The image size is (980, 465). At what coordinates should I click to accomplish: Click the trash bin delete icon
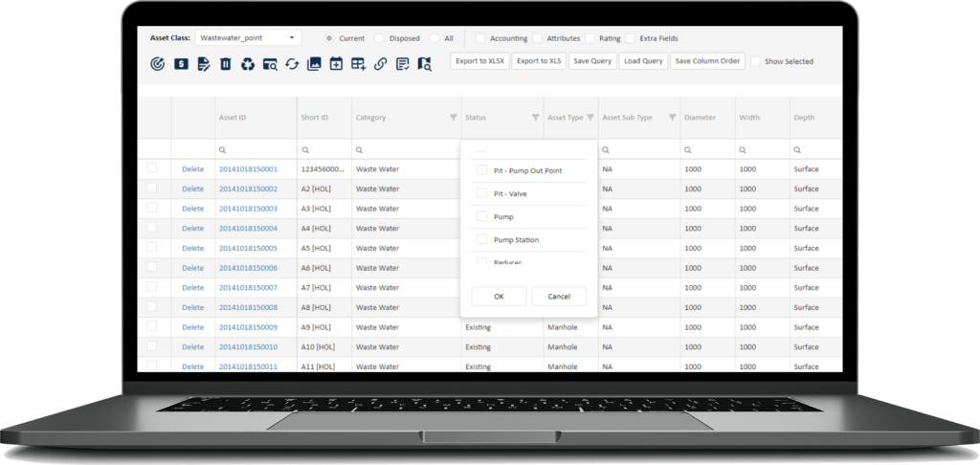[x=225, y=64]
